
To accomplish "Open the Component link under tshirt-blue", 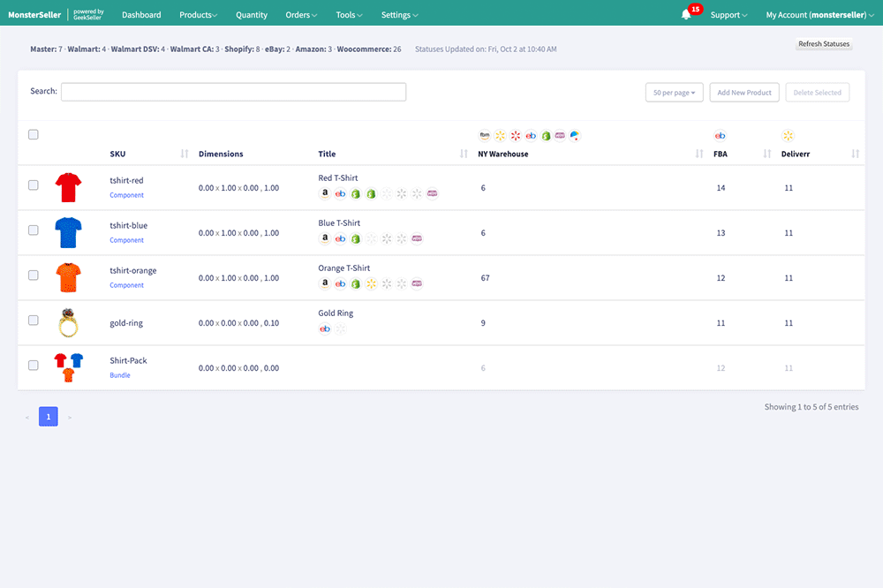I will (x=126, y=240).
